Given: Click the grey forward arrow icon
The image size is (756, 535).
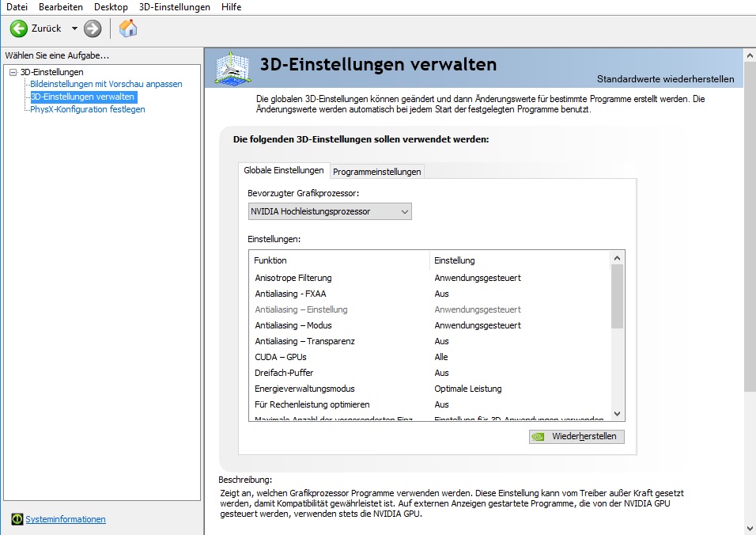Looking at the screenshot, I should click(93, 28).
